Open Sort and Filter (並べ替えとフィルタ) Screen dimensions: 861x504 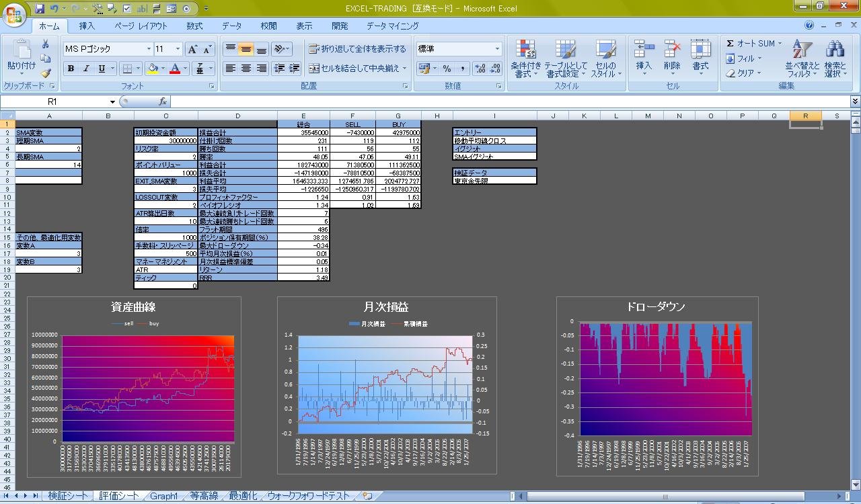tap(802, 58)
